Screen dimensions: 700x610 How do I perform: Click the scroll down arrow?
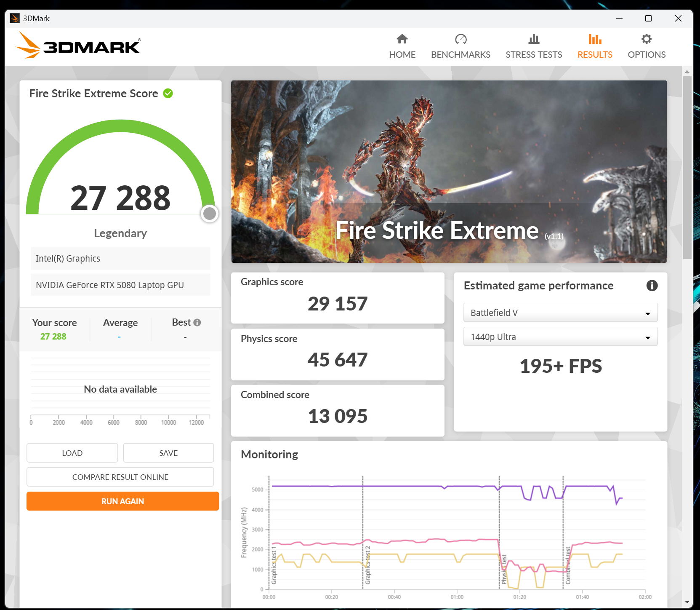[x=687, y=603]
